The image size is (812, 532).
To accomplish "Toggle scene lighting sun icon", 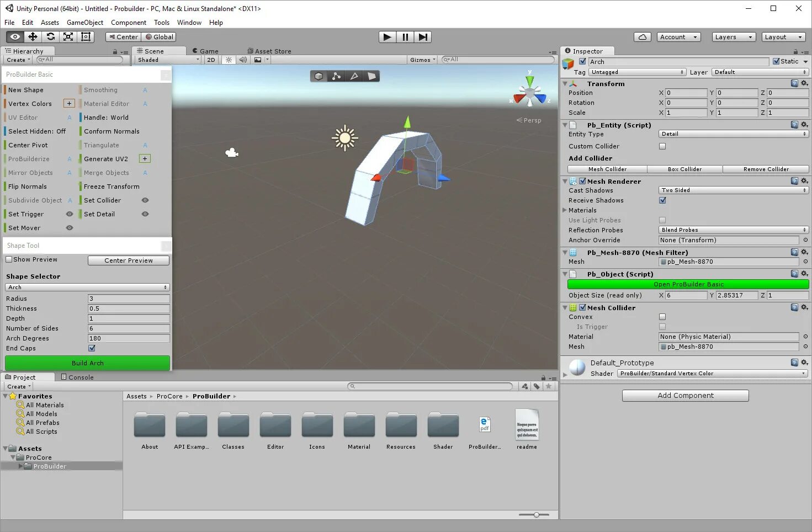I will (x=229, y=60).
